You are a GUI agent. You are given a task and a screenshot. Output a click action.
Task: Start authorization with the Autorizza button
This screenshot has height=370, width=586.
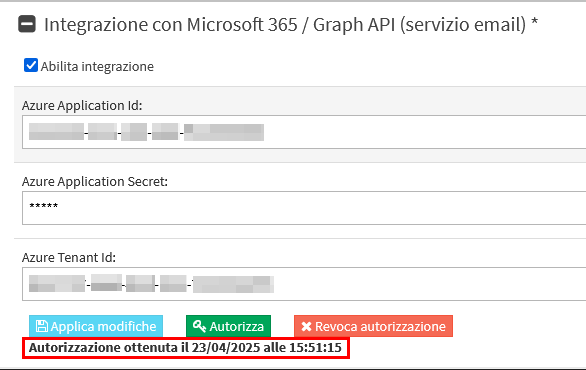point(228,326)
